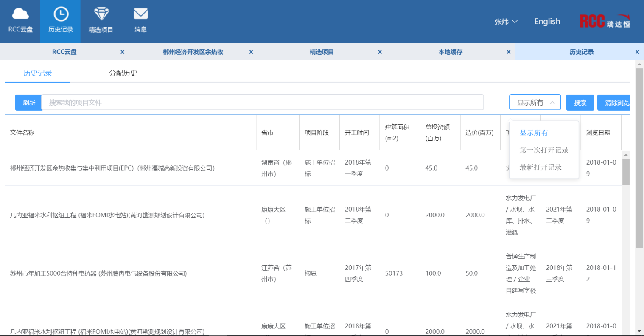Click the table's inner scrollbar thumb

(x=626, y=172)
